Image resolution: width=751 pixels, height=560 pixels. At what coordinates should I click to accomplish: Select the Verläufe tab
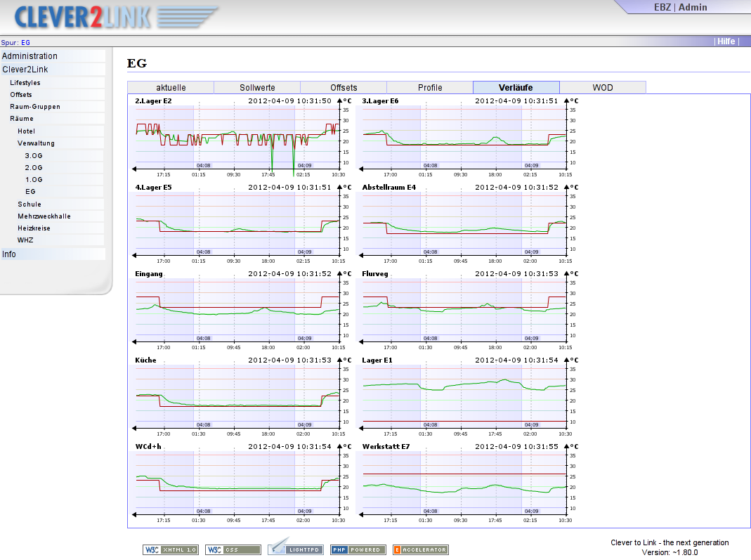point(516,88)
